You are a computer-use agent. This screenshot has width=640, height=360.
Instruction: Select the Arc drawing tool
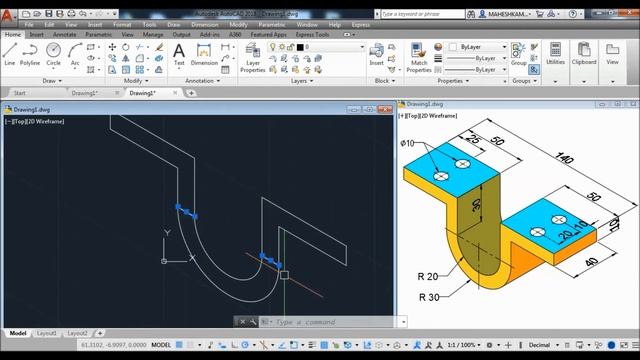[75, 54]
